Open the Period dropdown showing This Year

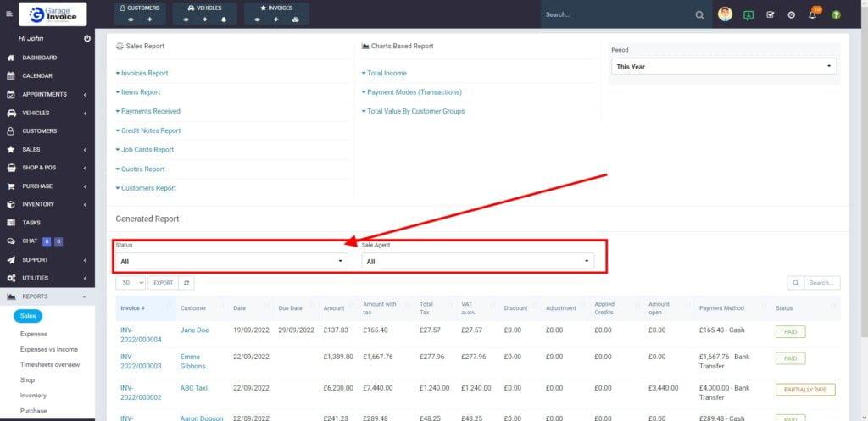[723, 66]
